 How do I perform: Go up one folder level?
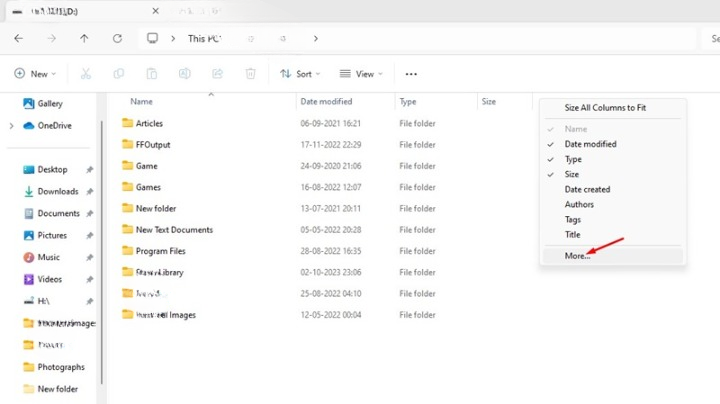coord(84,39)
